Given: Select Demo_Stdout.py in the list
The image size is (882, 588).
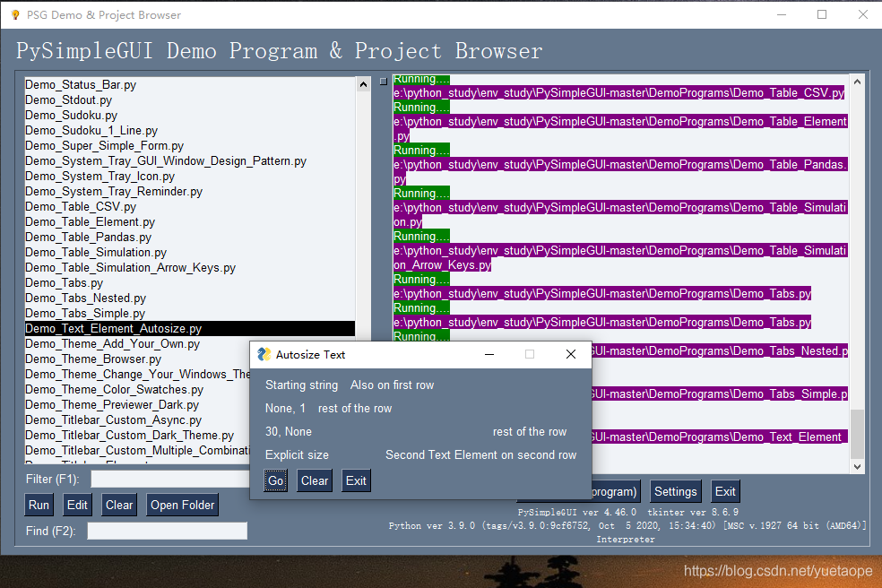Looking at the screenshot, I should 189,99.
